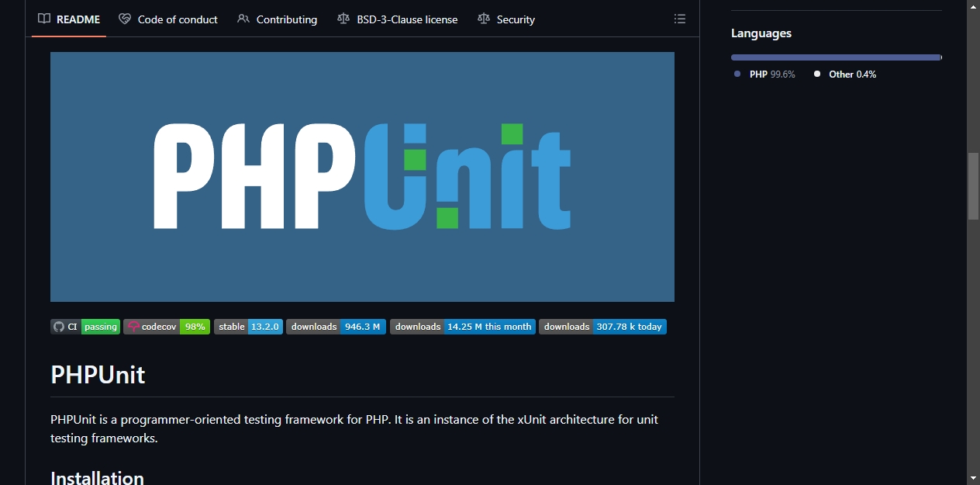Click the downloads 307.78 k today badge
Viewport: 980px width, 485px height.
[602, 327]
